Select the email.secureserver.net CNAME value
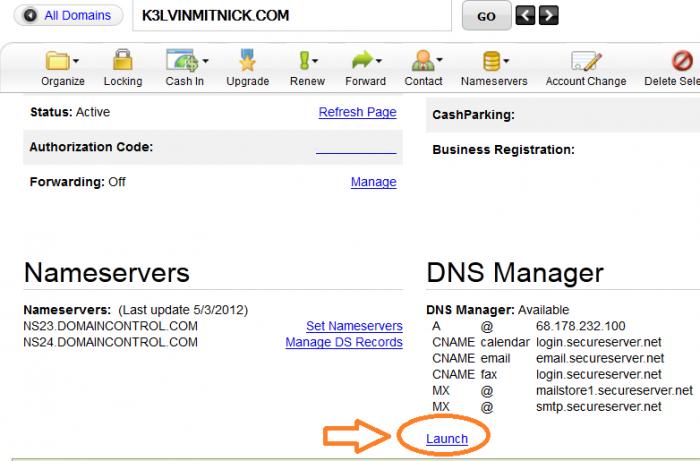Viewport: 700px width, 461px height. pos(600,358)
